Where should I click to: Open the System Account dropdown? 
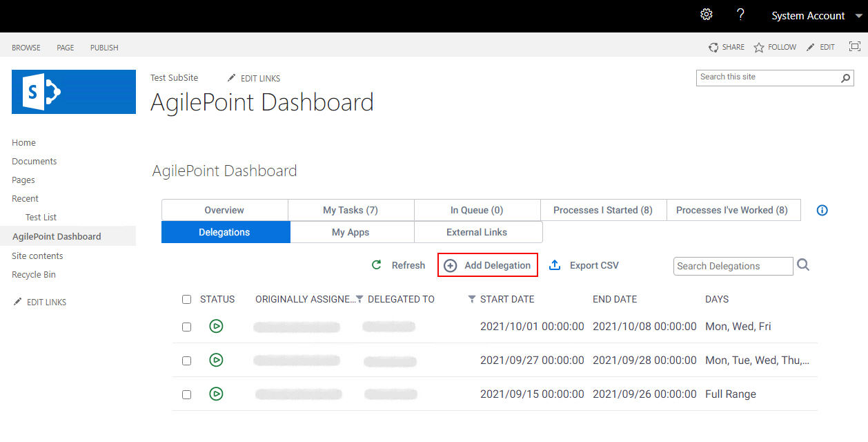[817, 16]
